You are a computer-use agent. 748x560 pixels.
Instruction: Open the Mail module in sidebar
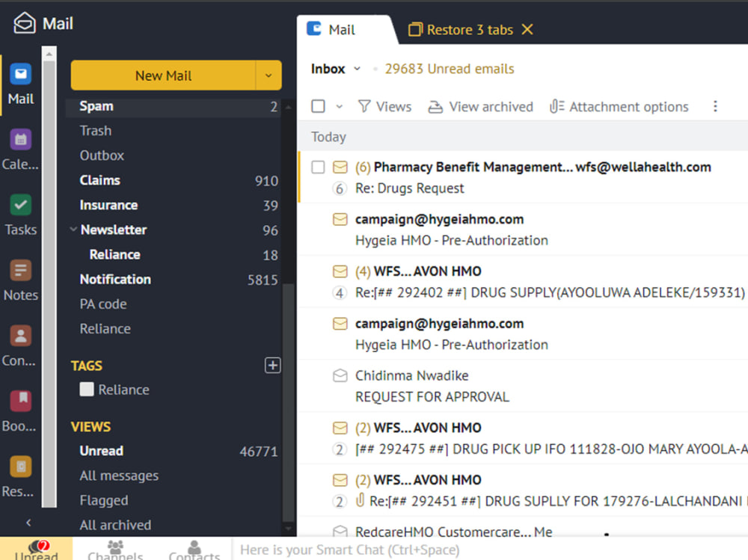click(20, 84)
